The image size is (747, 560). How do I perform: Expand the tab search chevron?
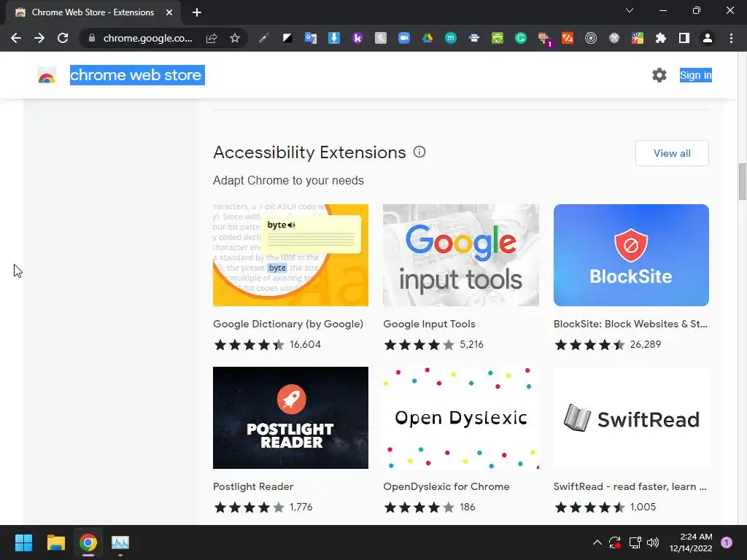coord(630,10)
